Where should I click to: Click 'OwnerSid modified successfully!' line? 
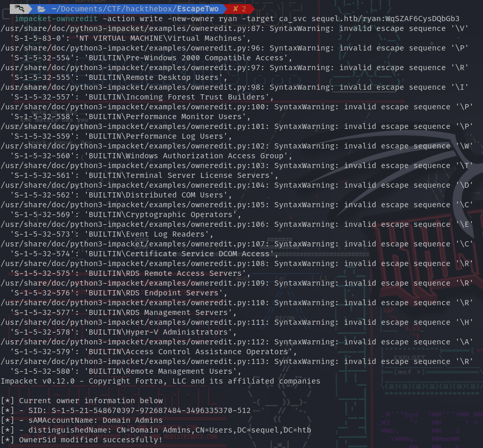(81, 440)
